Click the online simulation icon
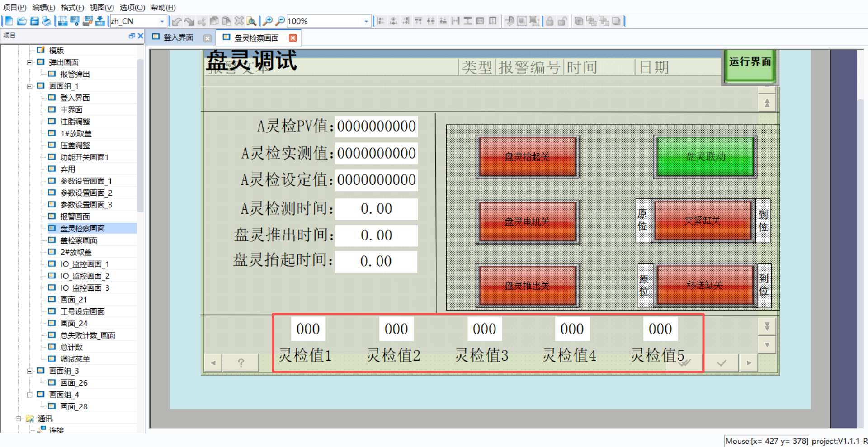The image size is (868, 447). pyautogui.click(x=88, y=21)
